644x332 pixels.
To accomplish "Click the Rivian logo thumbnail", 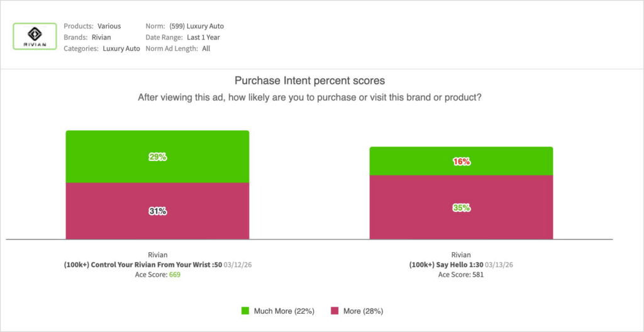I will tap(36, 37).
